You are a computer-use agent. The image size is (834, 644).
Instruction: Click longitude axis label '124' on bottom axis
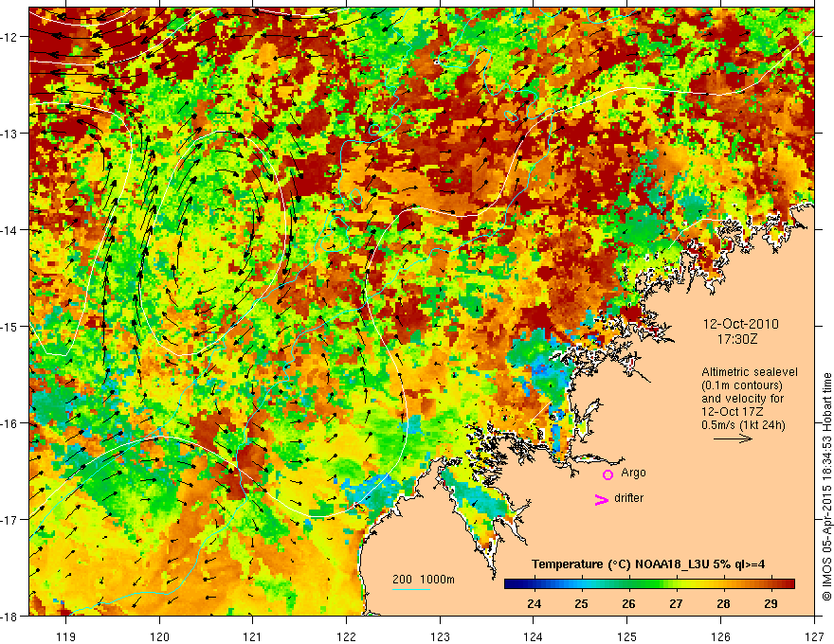point(534,636)
